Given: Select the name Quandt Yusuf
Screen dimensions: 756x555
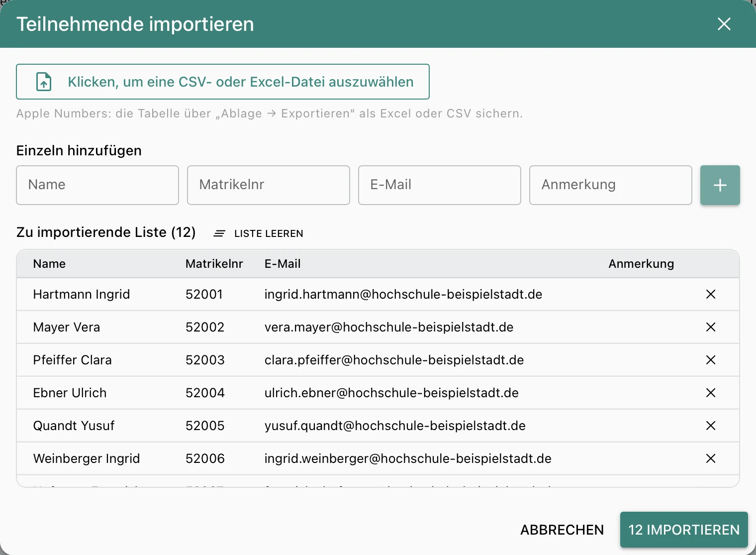Looking at the screenshot, I should [x=74, y=426].
